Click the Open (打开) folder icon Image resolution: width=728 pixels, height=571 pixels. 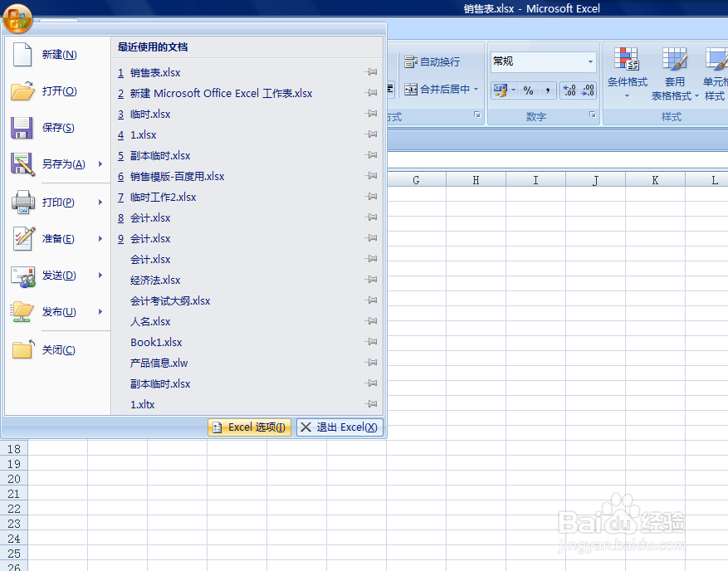pyautogui.click(x=22, y=91)
